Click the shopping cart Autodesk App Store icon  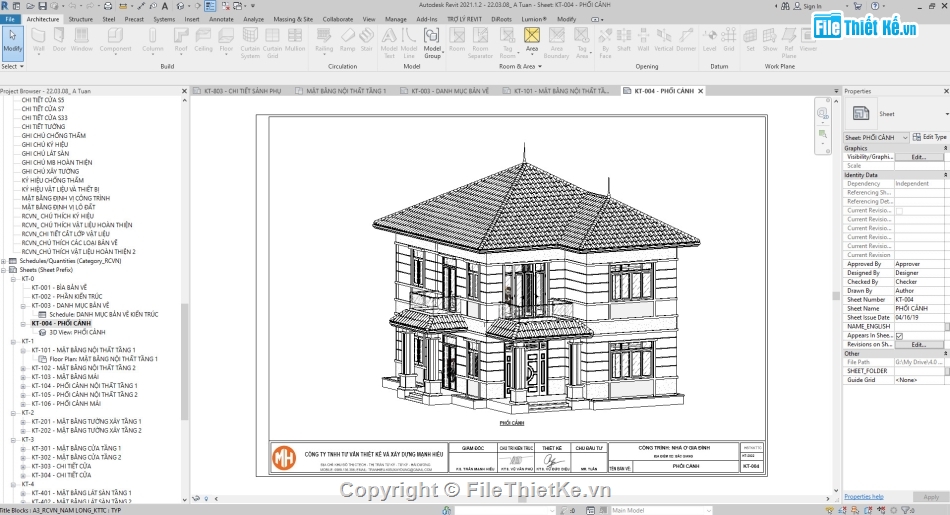coord(857,6)
